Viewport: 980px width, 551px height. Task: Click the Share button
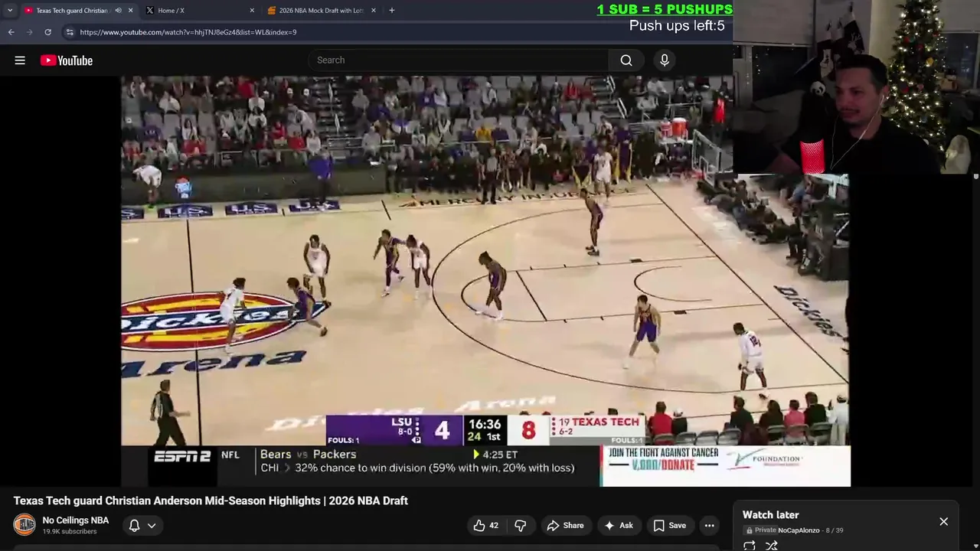[x=565, y=526]
